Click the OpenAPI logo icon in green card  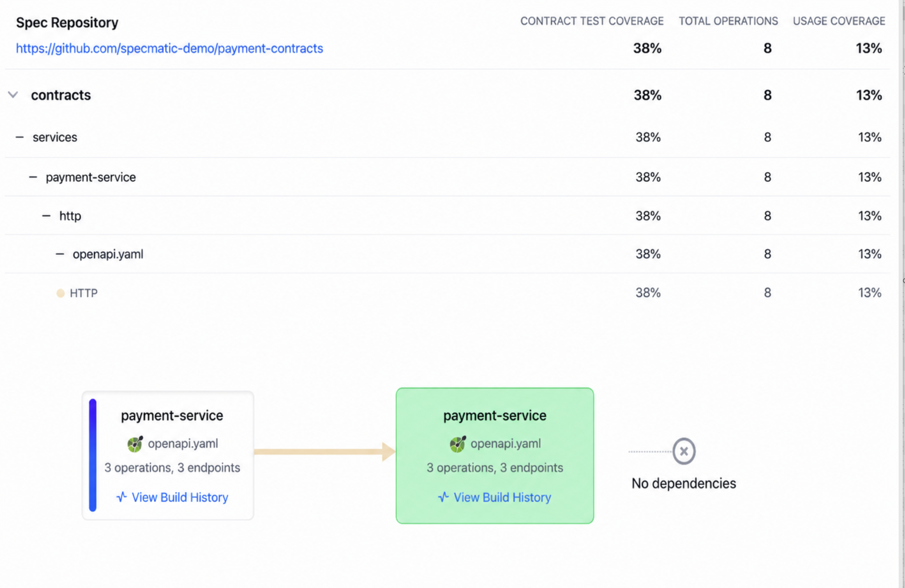click(457, 444)
